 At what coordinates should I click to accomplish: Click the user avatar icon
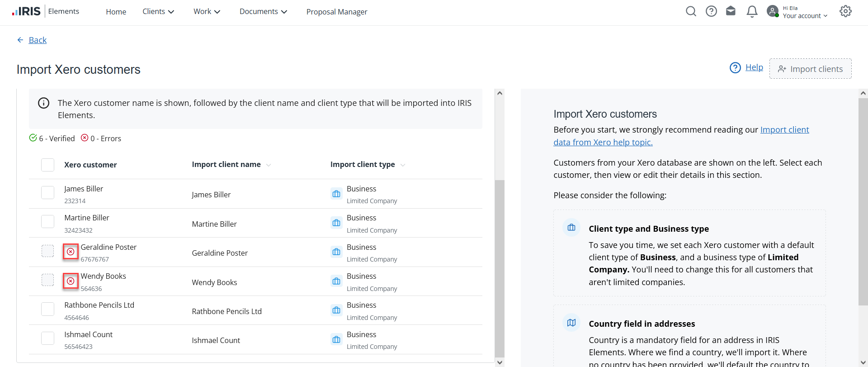773,11
